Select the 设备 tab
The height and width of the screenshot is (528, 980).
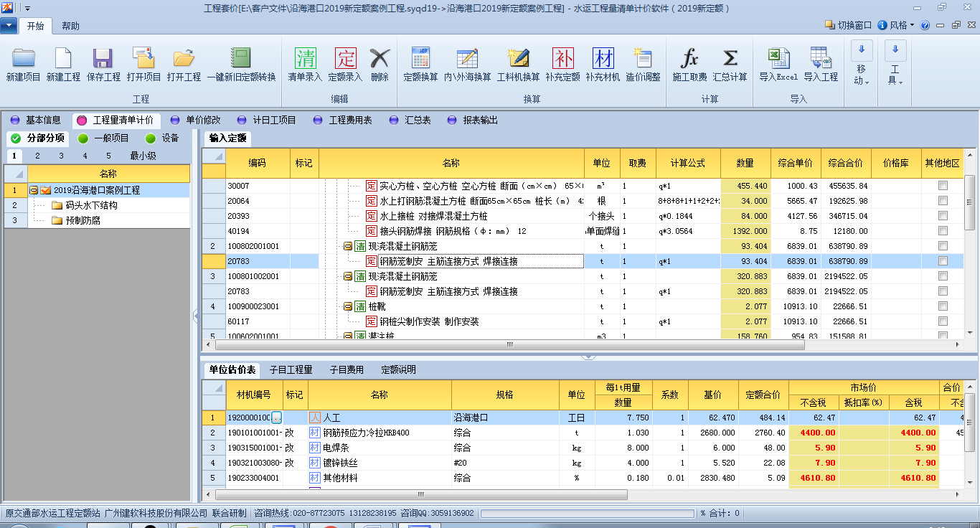[x=162, y=138]
